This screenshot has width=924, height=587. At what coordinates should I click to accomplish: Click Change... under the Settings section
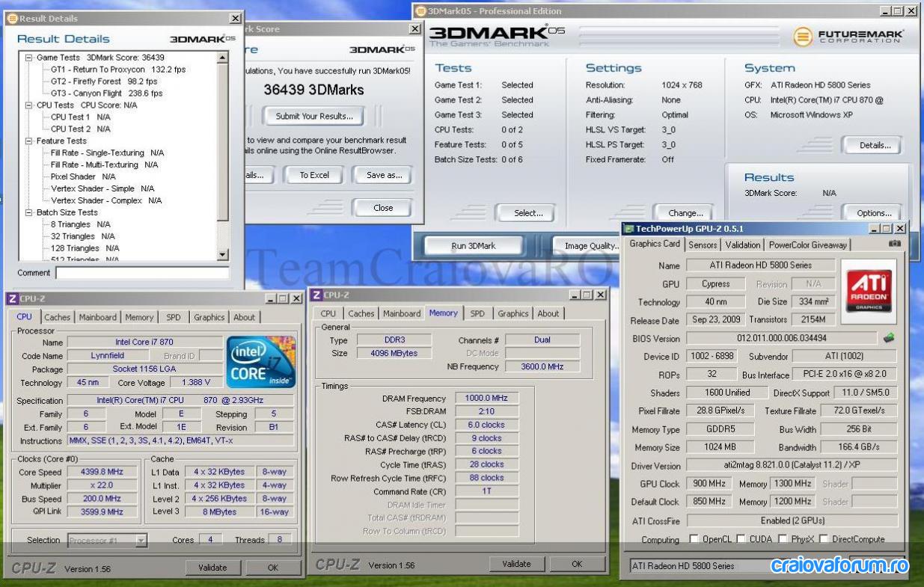pos(685,213)
